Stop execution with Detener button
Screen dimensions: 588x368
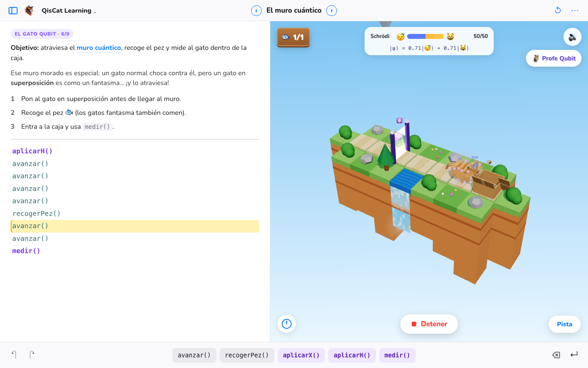coord(429,324)
